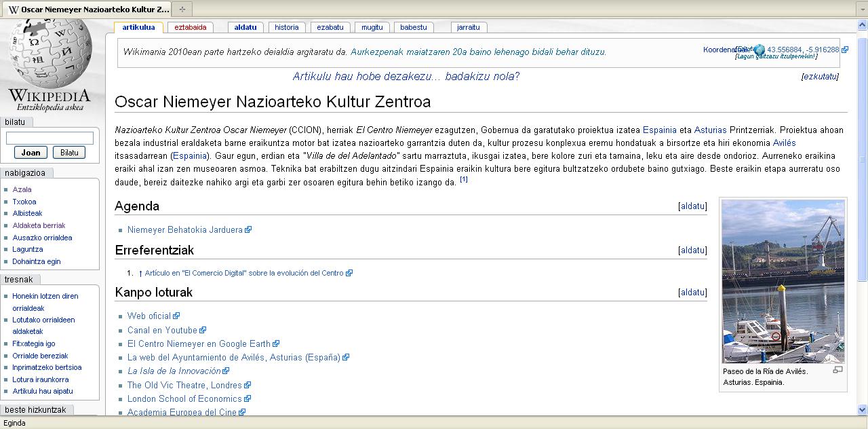Screen dimensions: 868x429
Task: Select the aldatu page tab
Action: point(245,27)
